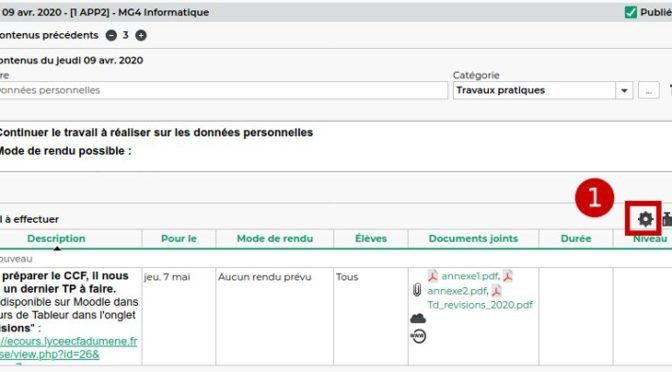Open the annexe1.pdf attachment
Image resolution: width=672 pixels, height=372 pixels.
tap(470, 276)
